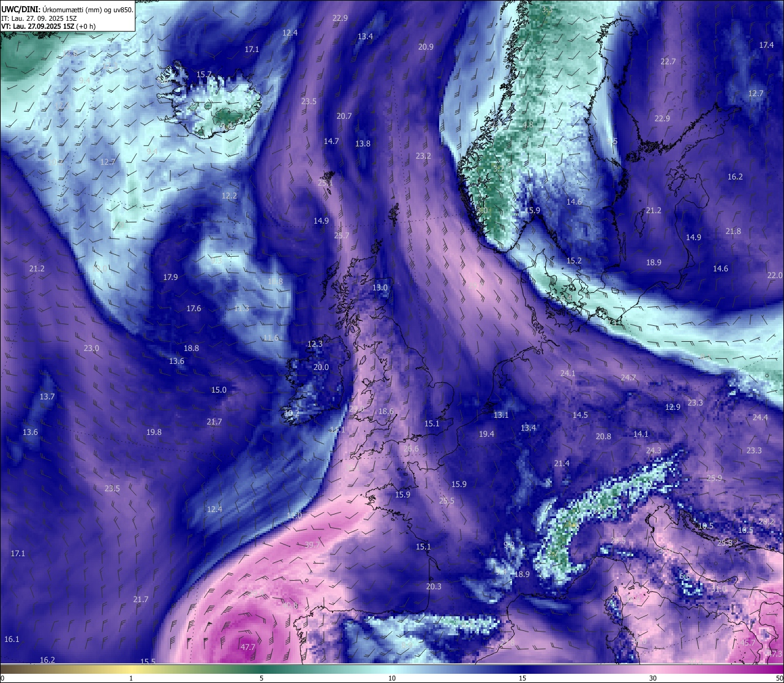Click the 24.4 value label
Image resolution: width=784 pixels, height=683 pixels.
[759, 417]
